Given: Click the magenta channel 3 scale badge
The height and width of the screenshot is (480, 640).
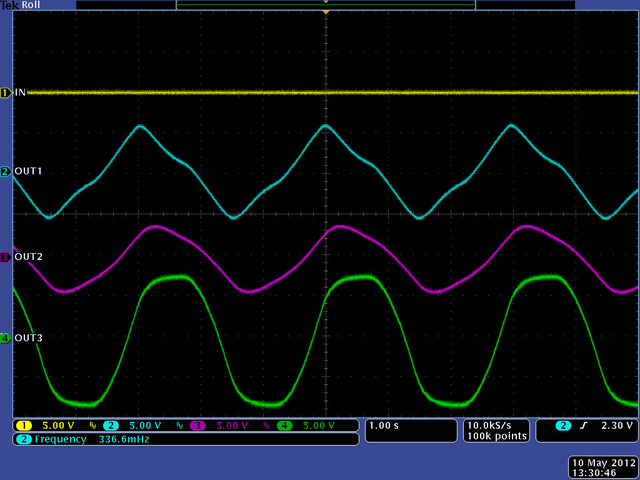Looking at the screenshot, I should 197,426.
